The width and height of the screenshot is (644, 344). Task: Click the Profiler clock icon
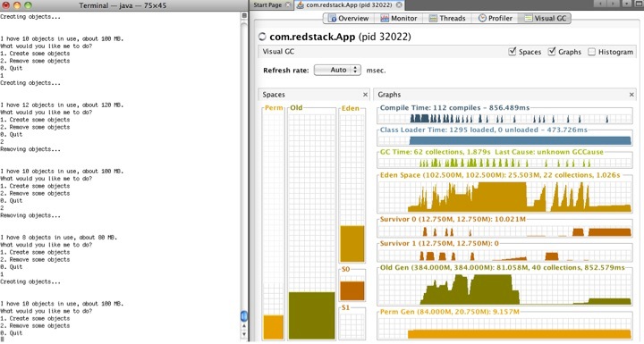(482, 18)
